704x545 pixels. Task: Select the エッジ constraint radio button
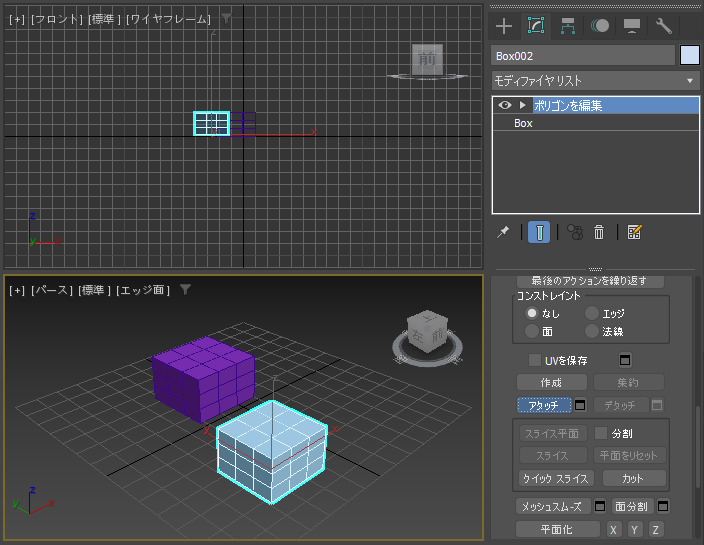(x=592, y=313)
